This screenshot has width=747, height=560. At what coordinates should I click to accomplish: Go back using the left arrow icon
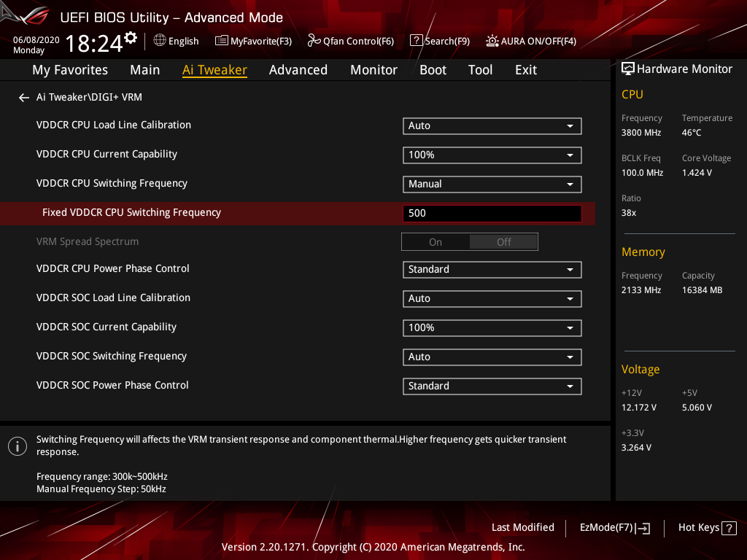coord(24,98)
